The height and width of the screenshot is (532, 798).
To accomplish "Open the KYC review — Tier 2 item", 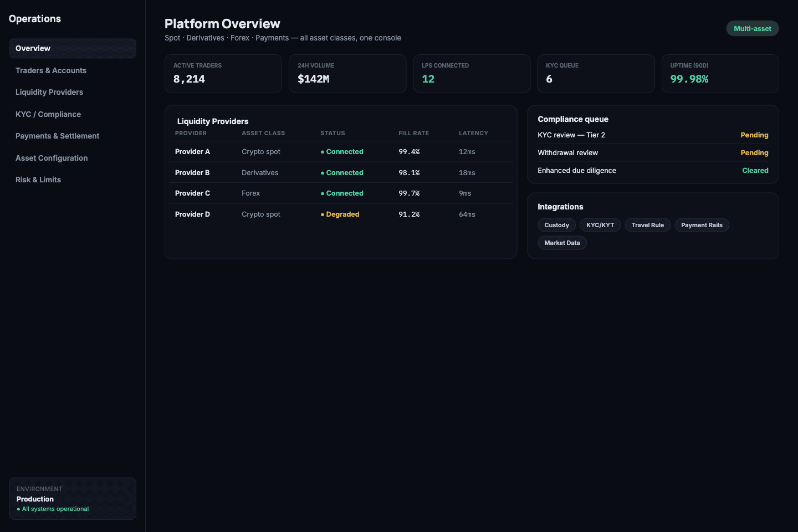I will point(653,135).
